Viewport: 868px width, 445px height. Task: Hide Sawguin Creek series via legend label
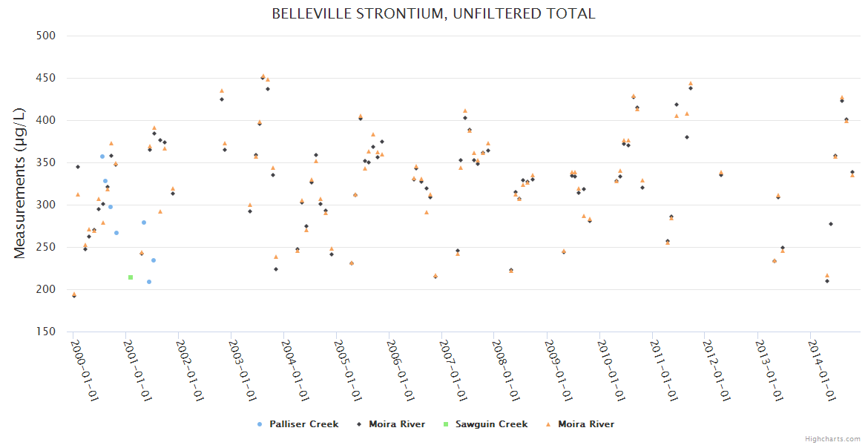[491, 424]
